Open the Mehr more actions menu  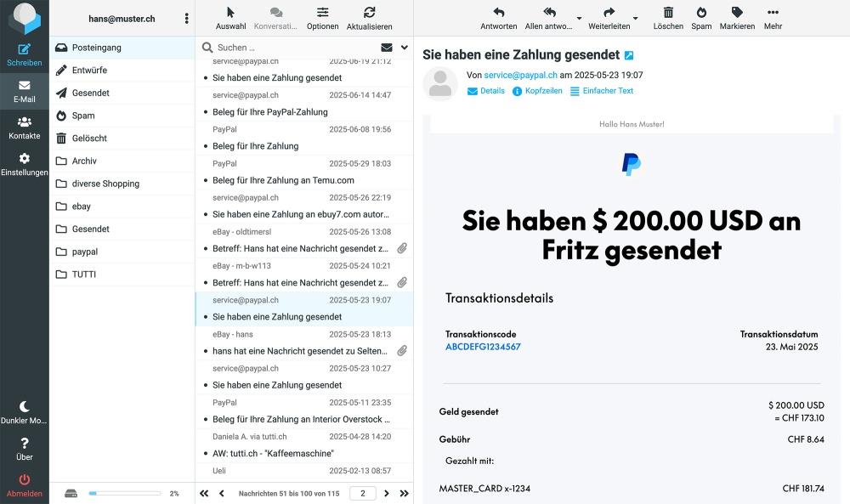(773, 19)
